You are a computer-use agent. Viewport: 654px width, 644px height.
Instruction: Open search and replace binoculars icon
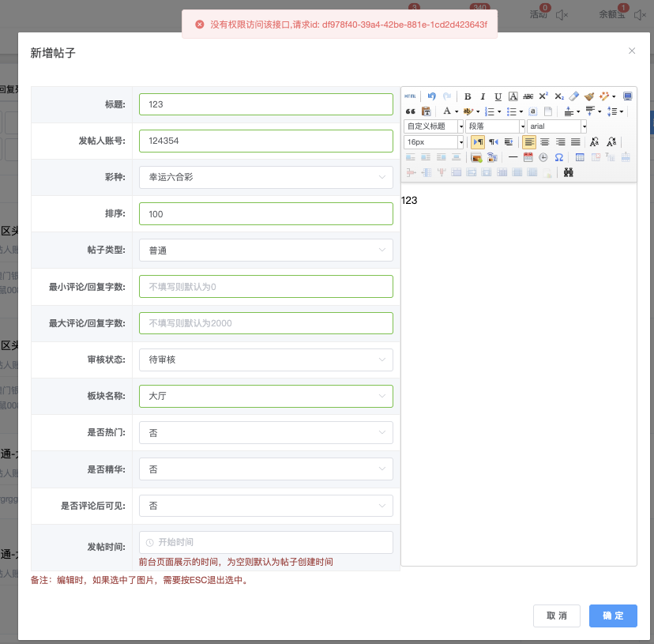click(x=568, y=172)
